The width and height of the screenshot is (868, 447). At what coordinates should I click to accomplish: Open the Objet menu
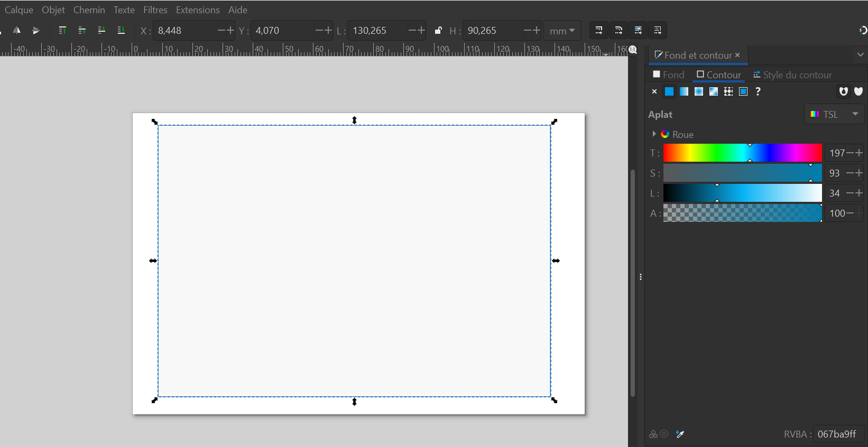click(x=53, y=10)
